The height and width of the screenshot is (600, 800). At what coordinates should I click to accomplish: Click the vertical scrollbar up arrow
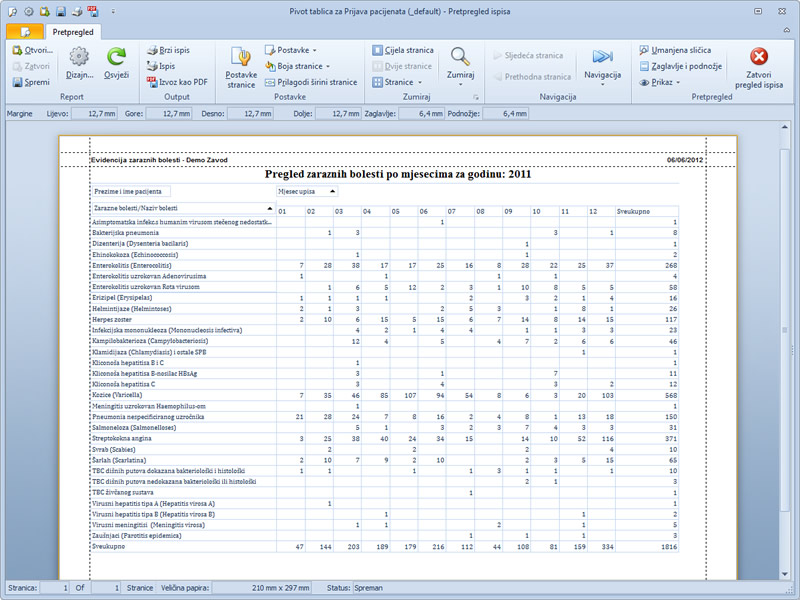coord(785,127)
